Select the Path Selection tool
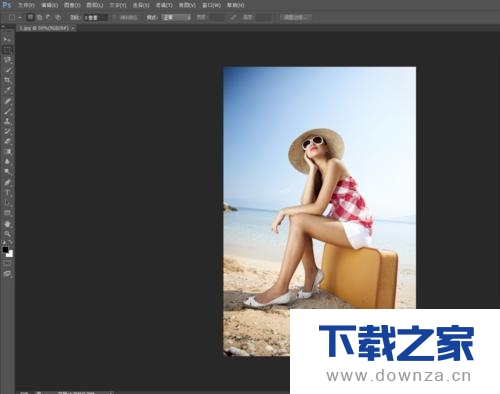The width and height of the screenshot is (500, 394). pos(7,203)
